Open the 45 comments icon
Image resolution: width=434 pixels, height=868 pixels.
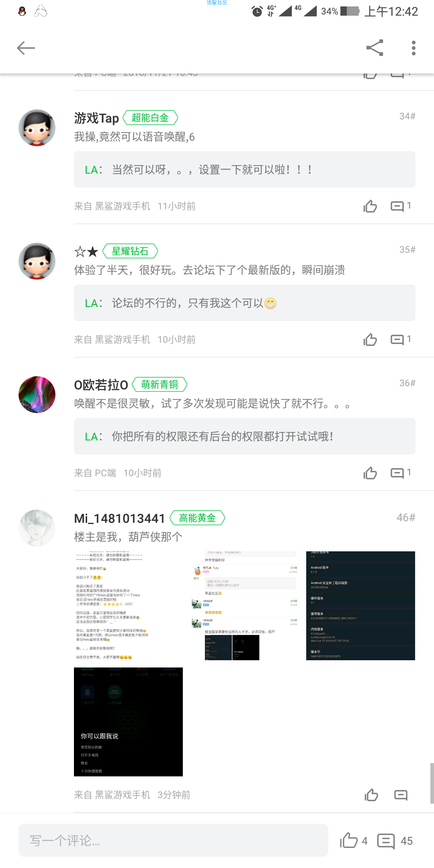395,841
